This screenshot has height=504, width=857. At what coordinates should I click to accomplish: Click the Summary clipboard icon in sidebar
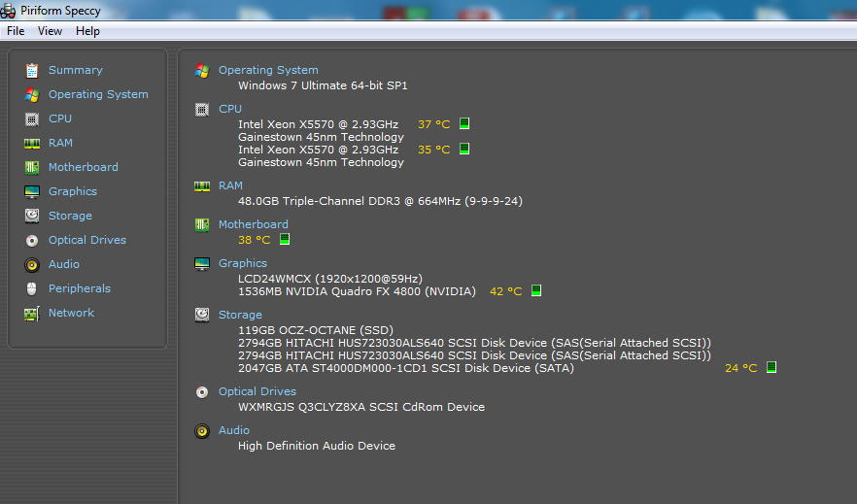point(32,71)
